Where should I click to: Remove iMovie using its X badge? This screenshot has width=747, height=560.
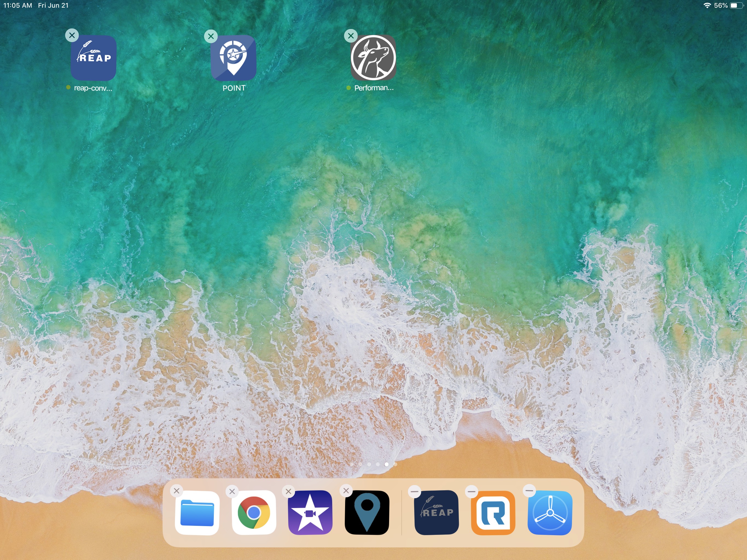(x=288, y=491)
